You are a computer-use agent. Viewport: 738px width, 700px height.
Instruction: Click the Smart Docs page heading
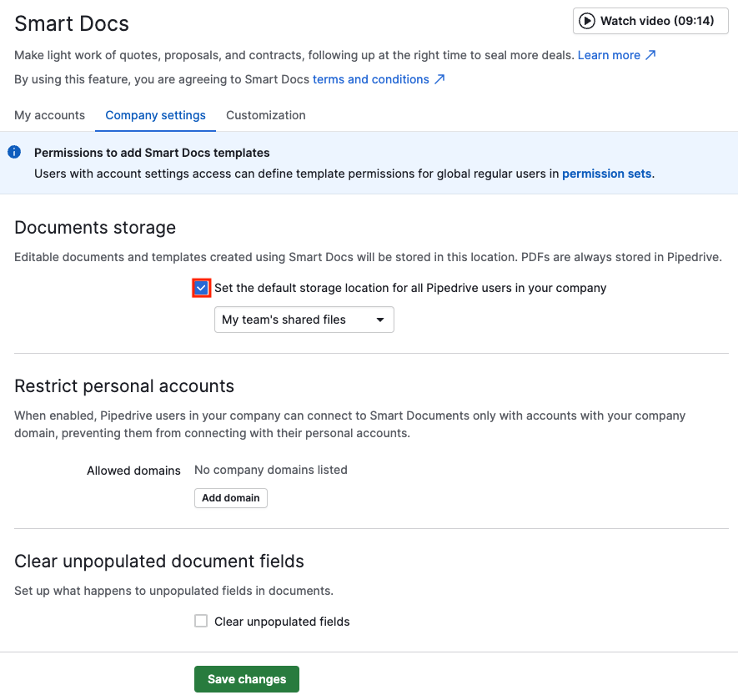click(71, 24)
